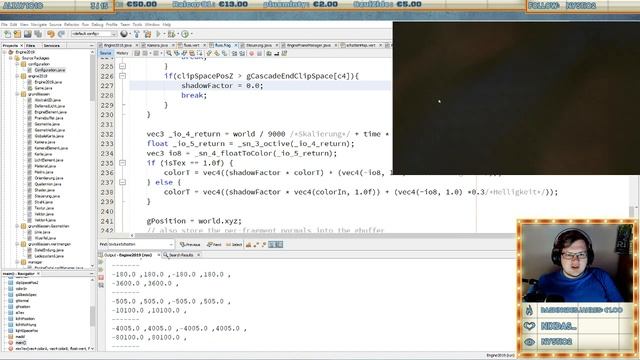Select main() in Navigator panel

20,343
